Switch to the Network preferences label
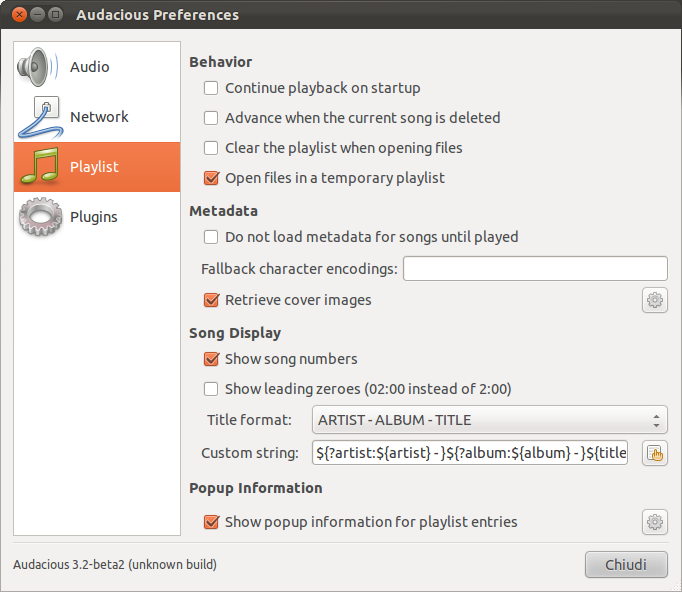The height and width of the screenshot is (592, 682). click(x=99, y=117)
